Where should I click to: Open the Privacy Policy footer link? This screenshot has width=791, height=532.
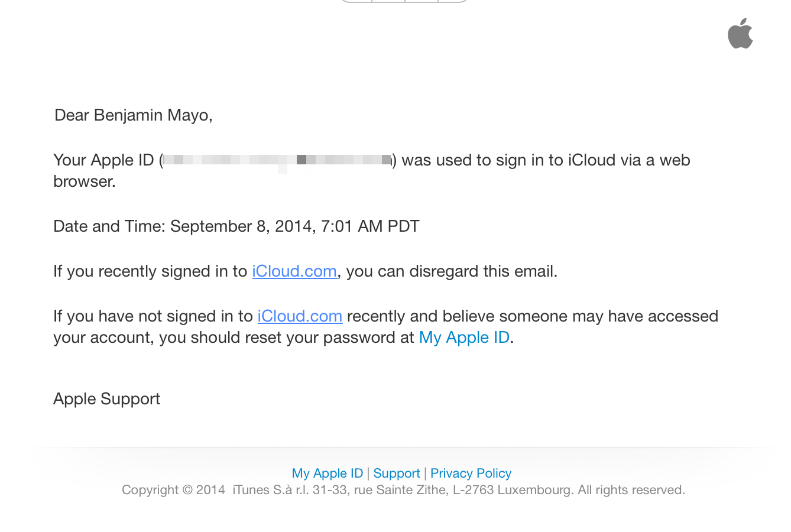(471, 473)
